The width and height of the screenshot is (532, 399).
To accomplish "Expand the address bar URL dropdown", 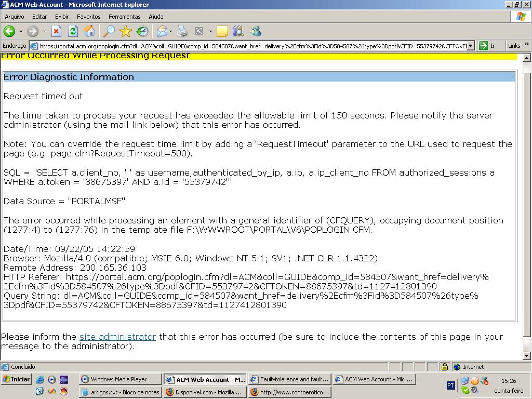I will 470,46.
